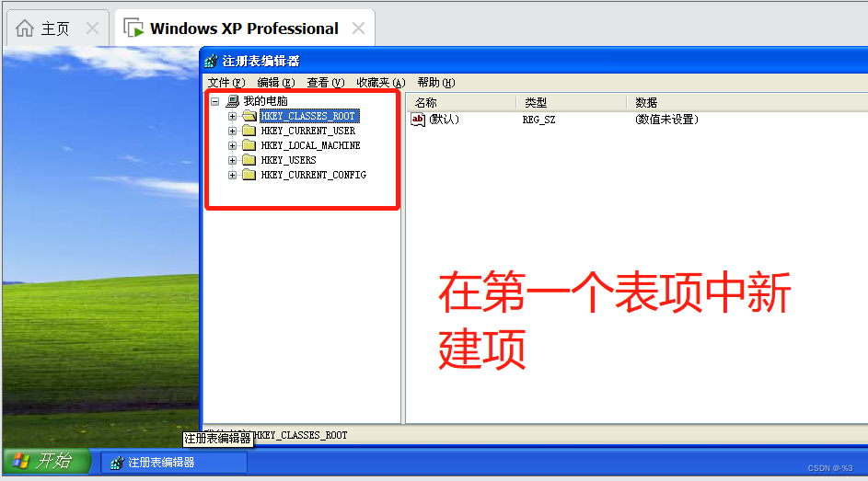Click the status bar path HKEY_CLASSES_ROOT
This screenshot has height=481, width=868.
(x=301, y=435)
